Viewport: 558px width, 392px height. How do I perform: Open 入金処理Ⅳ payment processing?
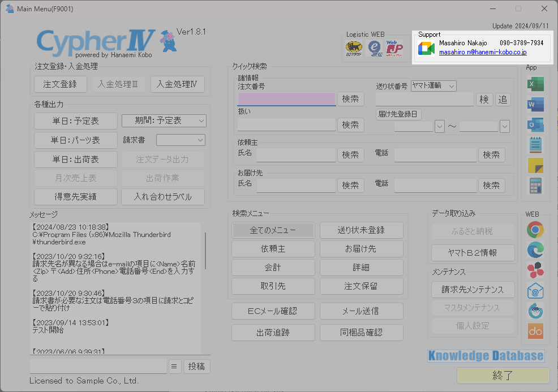click(177, 84)
